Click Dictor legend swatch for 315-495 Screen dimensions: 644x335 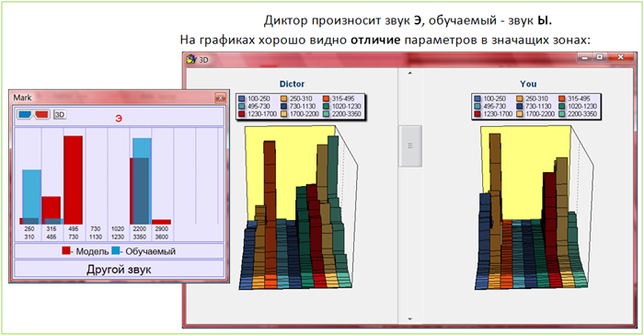326,98
